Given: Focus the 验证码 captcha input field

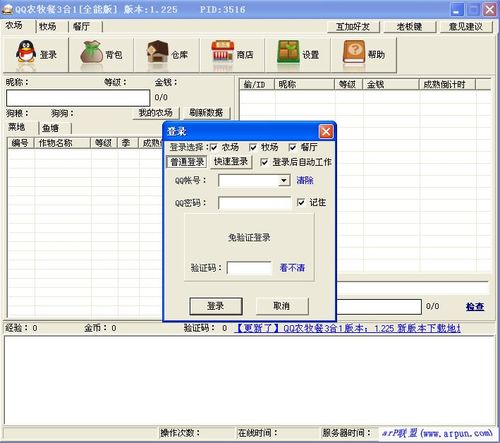Looking at the screenshot, I should (250, 268).
